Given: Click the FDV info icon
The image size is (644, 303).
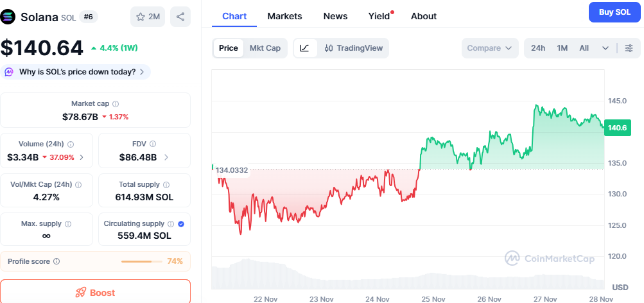Looking at the screenshot, I should click(153, 144).
